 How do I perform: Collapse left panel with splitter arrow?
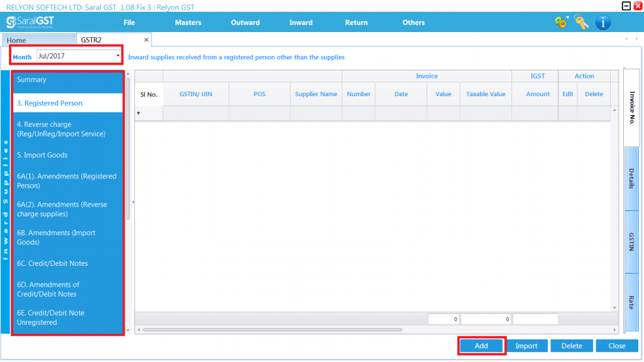point(133,202)
